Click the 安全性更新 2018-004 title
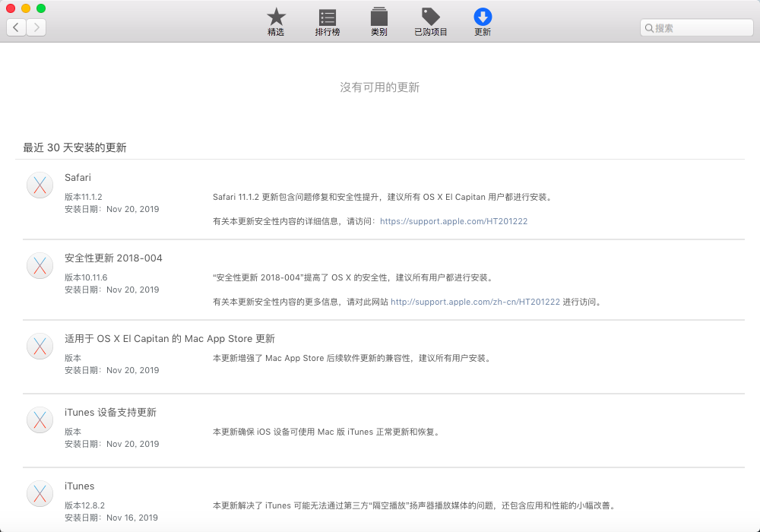 (113, 258)
